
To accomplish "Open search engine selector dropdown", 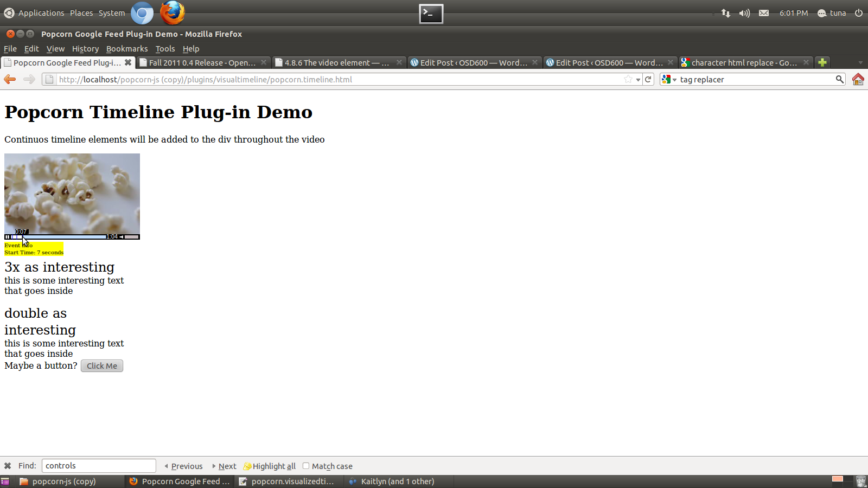I will click(x=669, y=79).
